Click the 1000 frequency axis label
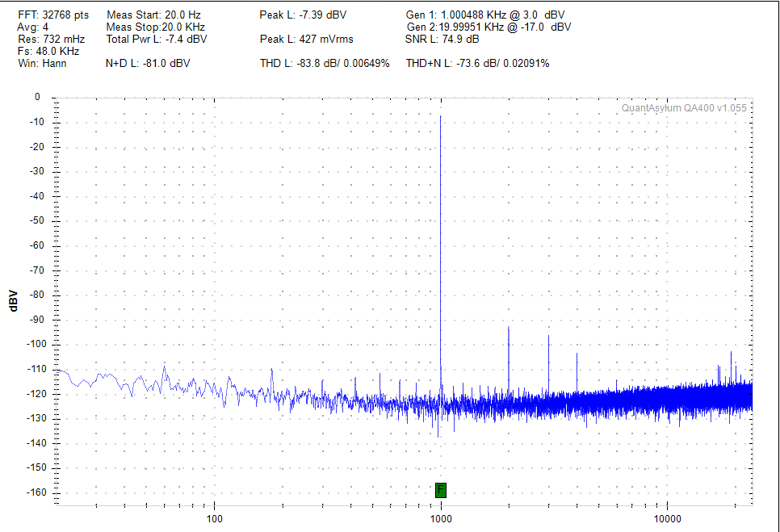780x532 pixels. [441, 519]
